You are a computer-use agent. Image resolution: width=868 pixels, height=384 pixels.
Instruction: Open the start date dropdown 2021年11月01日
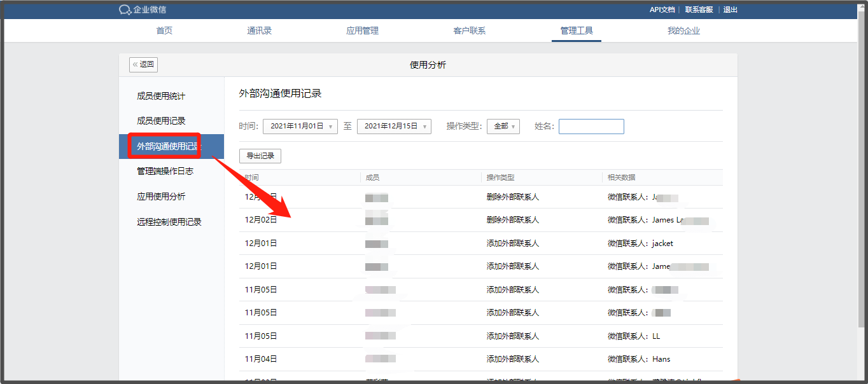coord(300,127)
